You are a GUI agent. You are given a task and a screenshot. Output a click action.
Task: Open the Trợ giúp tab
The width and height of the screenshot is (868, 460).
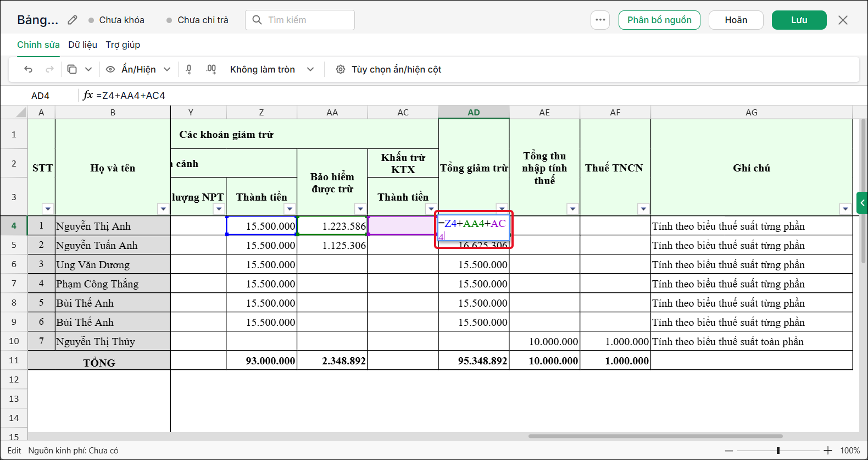click(123, 45)
